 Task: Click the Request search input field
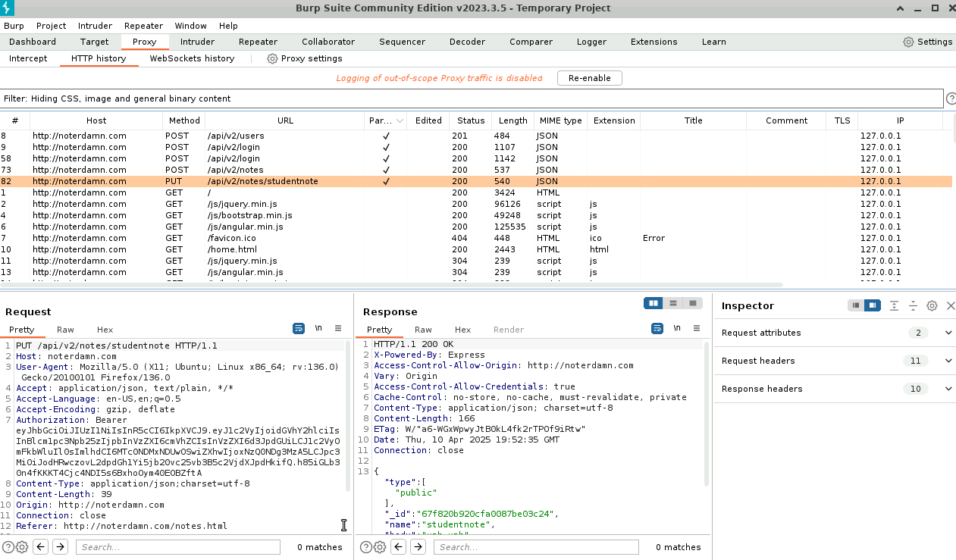point(177,547)
